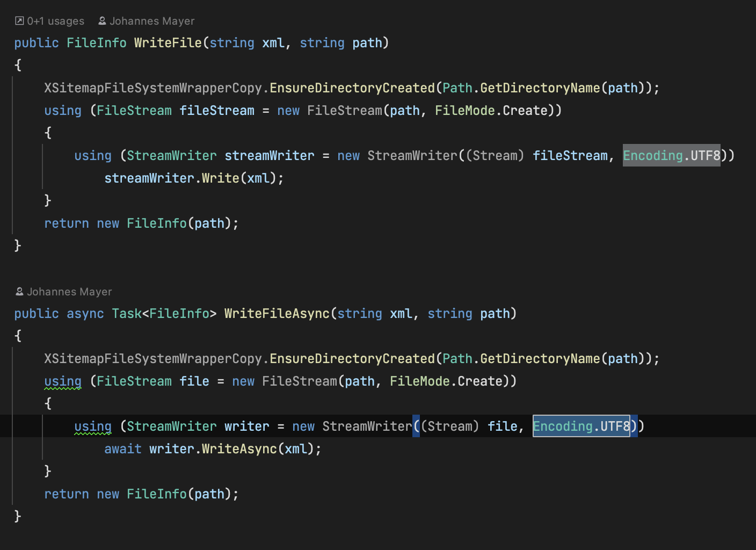This screenshot has height=550, width=756.
Task: Click the 'Task' return type of WriteFileAsync
Action: [127, 314]
